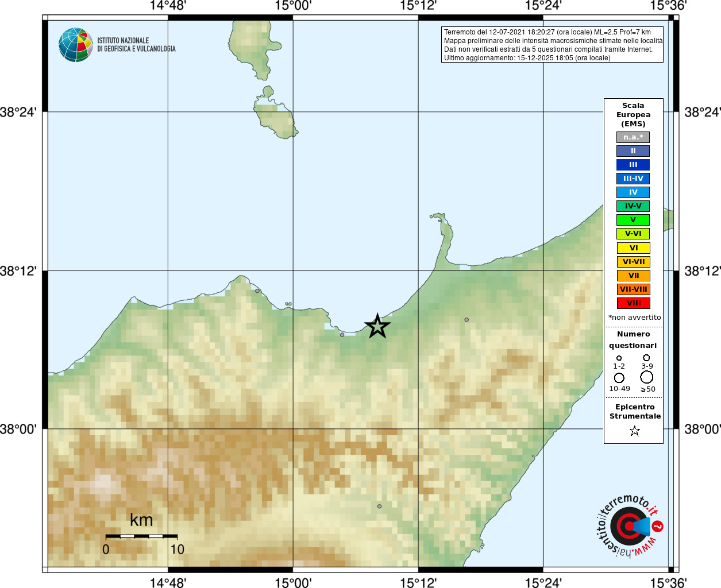Click the INGV globe logo
Viewport: 721px width, 588px height.
click(76, 45)
